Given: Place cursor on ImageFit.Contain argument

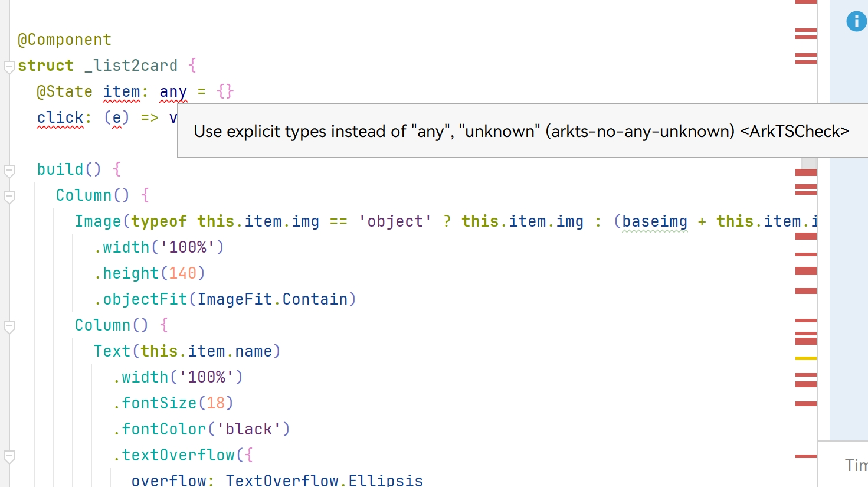Looking at the screenshot, I should [273, 300].
